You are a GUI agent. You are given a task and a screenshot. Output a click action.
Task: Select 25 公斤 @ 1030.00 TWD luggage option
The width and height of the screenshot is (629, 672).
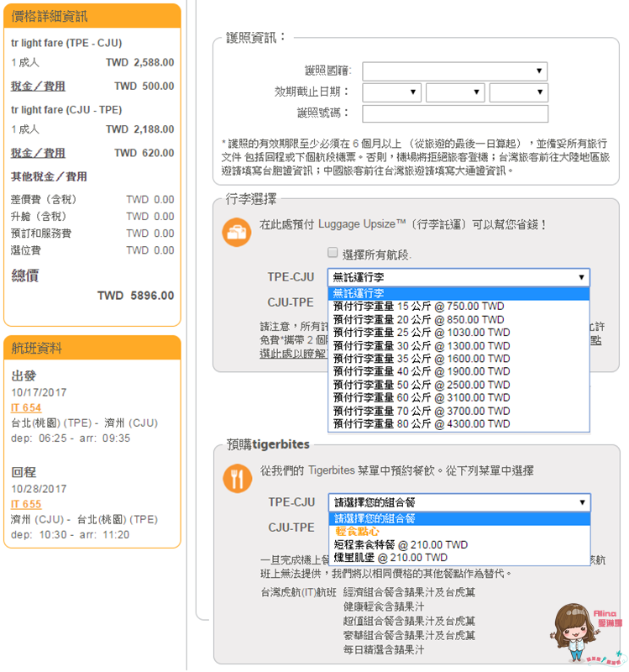tap(459, 333)
